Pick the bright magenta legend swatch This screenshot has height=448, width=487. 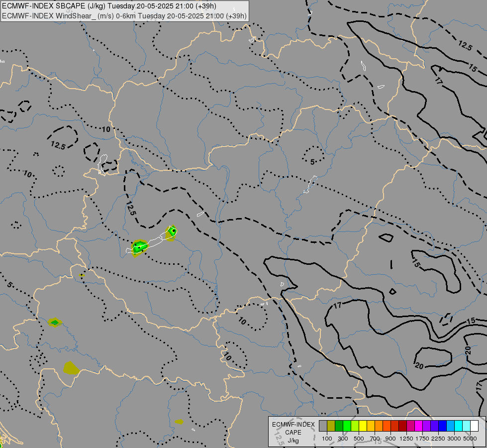point(418,426)
